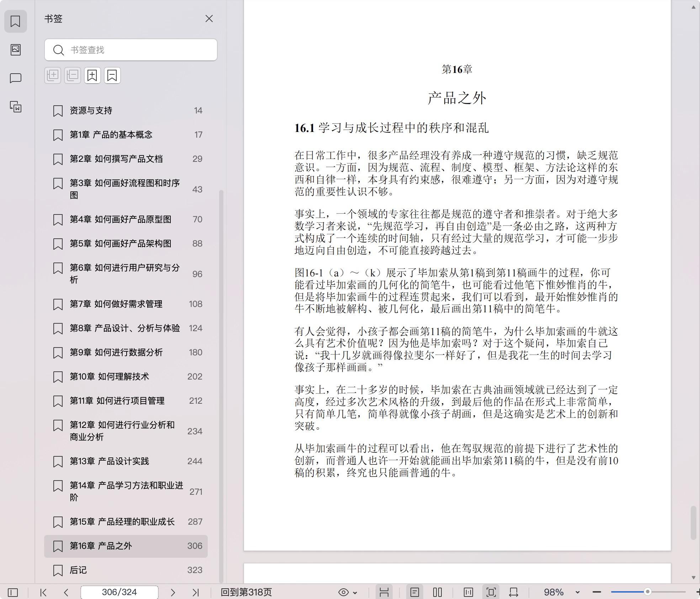Click 回到第318页 link

[246, 592]
